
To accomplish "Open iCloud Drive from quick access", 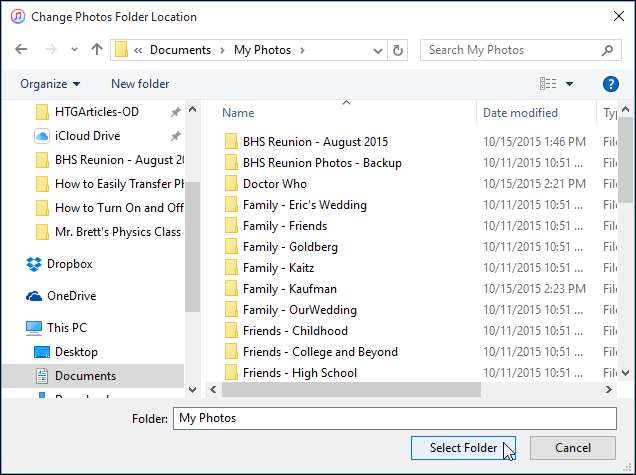I will coord(88,136).
